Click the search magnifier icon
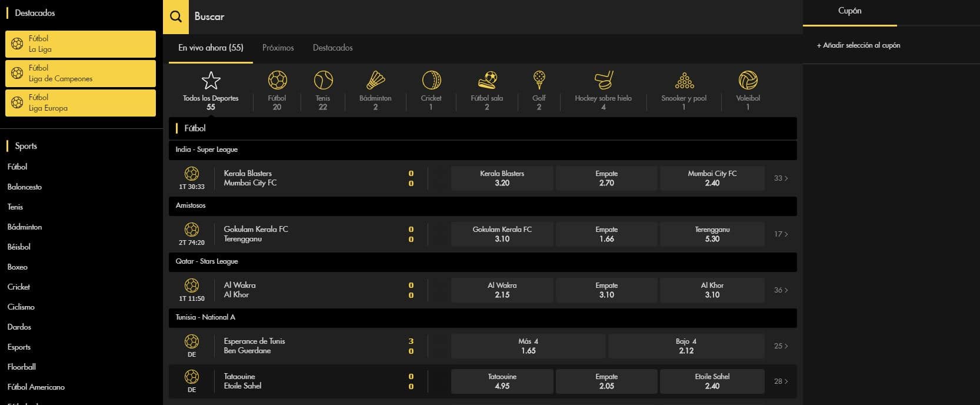The height and width of the screenshot is (405, 980). 175,16
